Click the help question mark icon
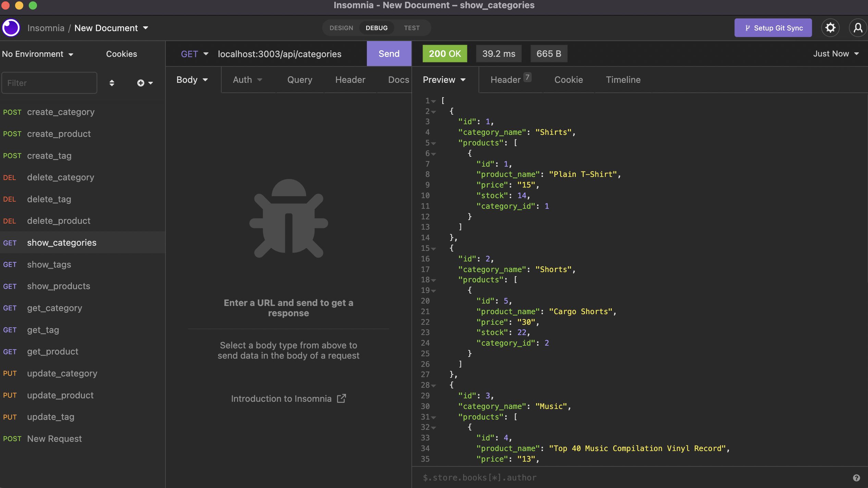This screenshot has width=868, height=488. tap(856, 478)
